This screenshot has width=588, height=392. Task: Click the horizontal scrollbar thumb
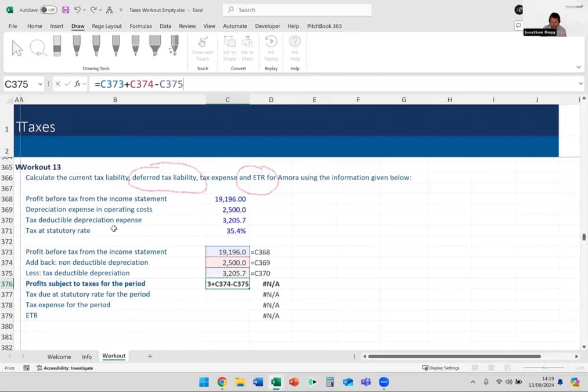pyautogui.click(x=454, y=357)
